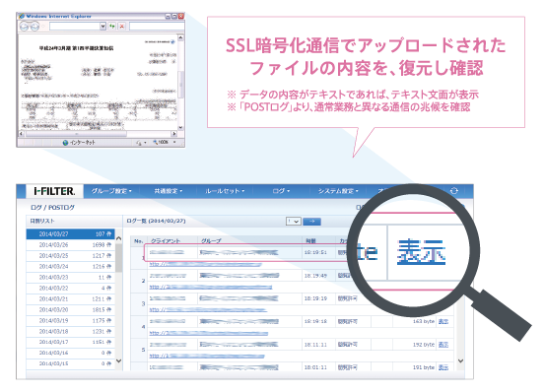Open the Internet Explorer address bar dropdown
Screen dimensions: 545x392
click(102, 27)
